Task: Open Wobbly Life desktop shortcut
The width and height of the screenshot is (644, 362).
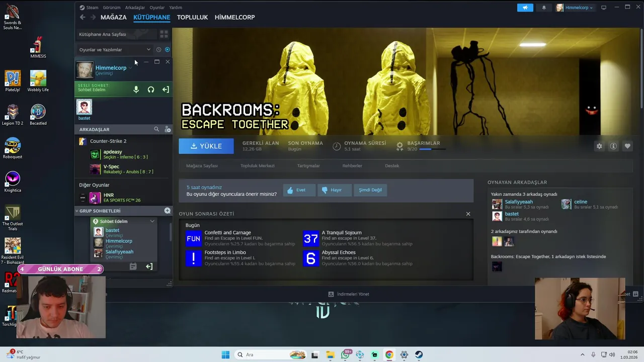Action: pyautogui.click(x=38, y=81)
